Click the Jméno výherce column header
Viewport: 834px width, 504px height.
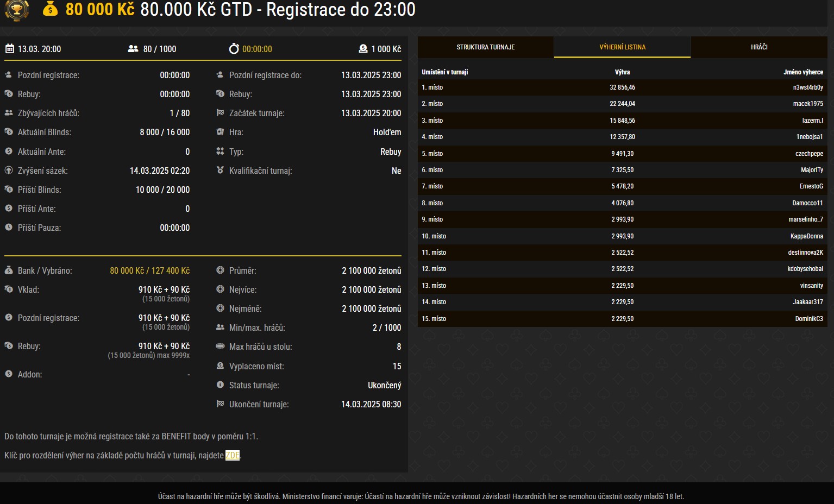point(804,72)
